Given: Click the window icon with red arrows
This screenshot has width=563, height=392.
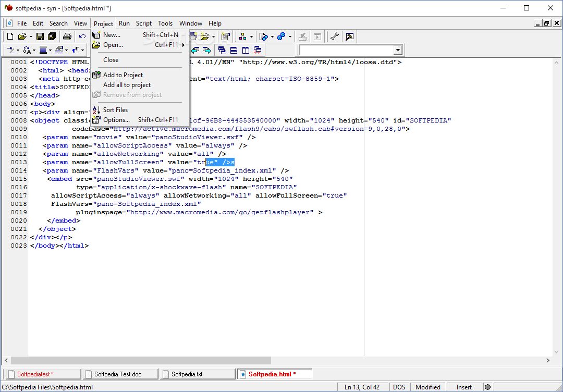Looking at the screenshot, I should (258, 50).
